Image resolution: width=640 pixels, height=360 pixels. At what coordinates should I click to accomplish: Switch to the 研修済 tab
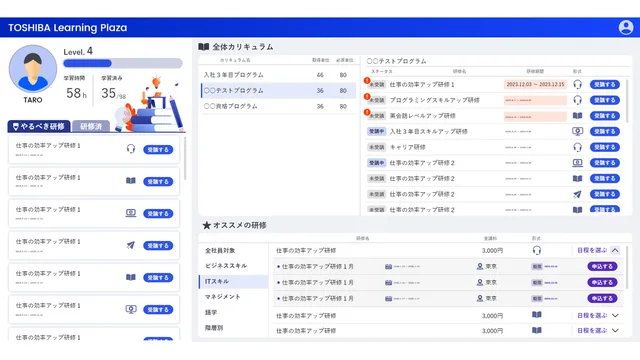point(91,126)
